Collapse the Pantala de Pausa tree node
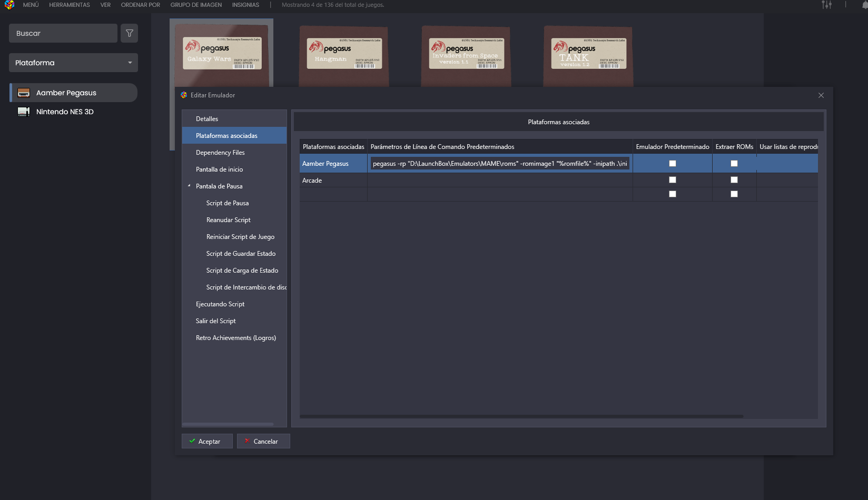The height and width of the screenshot is (500, 868). coord(189,186)
